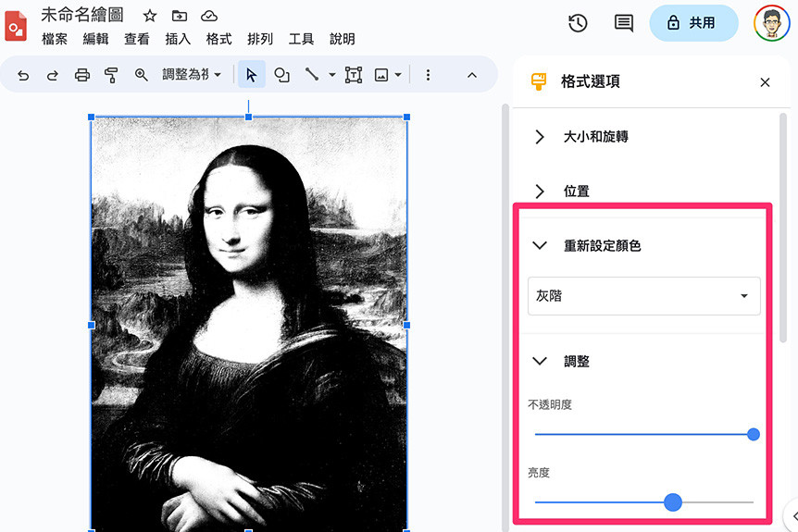Collapse the 調整 section
This screenshot has width=798, height=532.
540,361
